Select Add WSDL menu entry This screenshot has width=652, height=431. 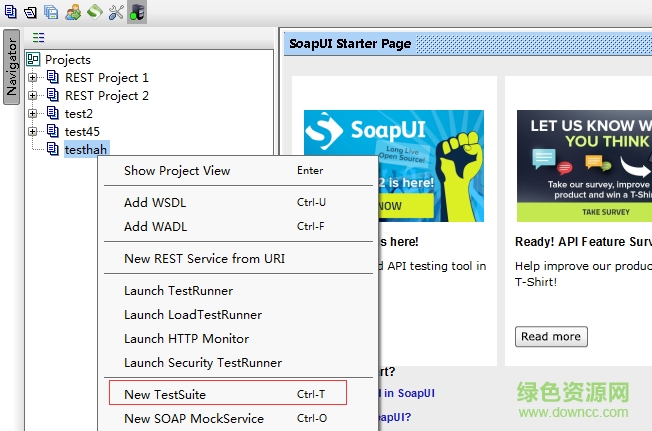155,202
